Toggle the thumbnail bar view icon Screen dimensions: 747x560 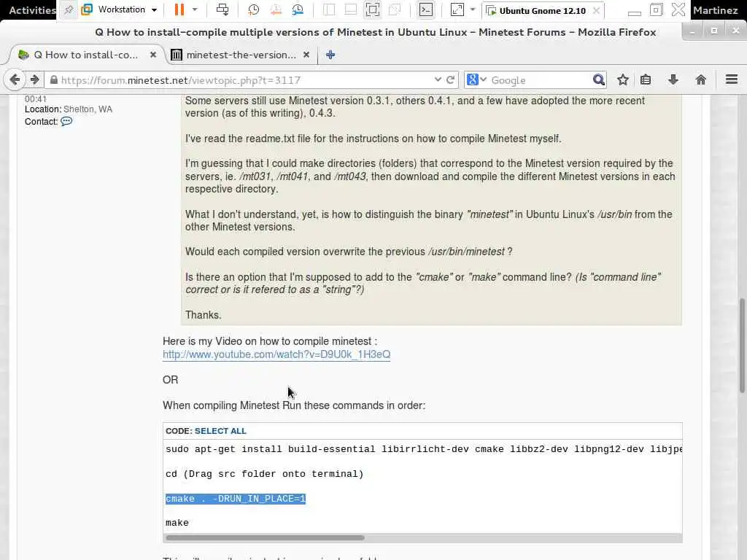351,9
